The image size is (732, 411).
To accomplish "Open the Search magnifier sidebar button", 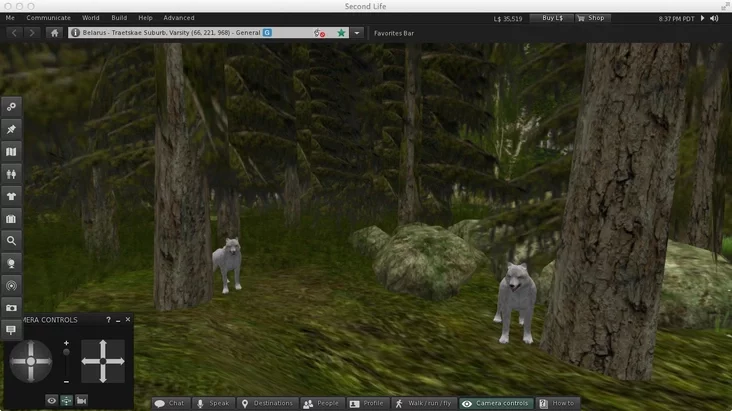I will (x=11, y=241).
